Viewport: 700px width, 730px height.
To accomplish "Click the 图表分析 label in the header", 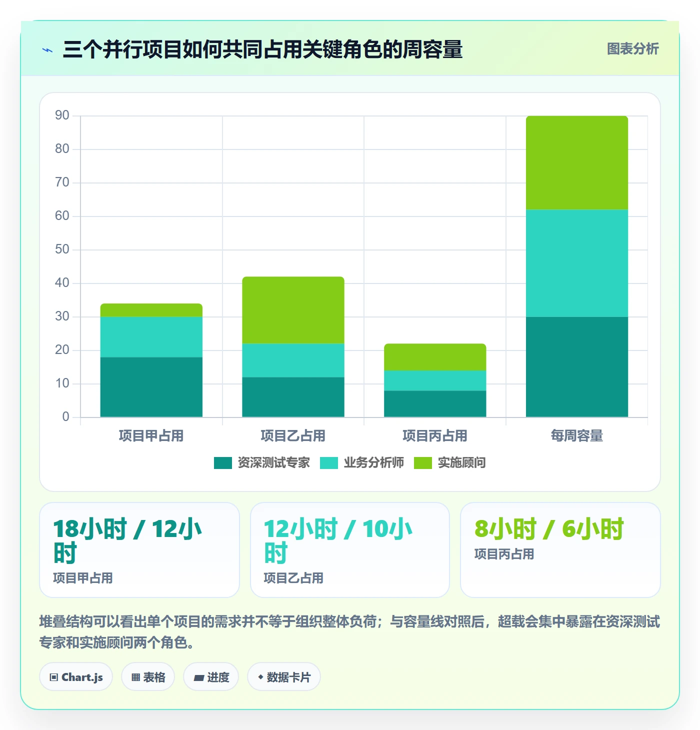I will (x=632, y=49).
